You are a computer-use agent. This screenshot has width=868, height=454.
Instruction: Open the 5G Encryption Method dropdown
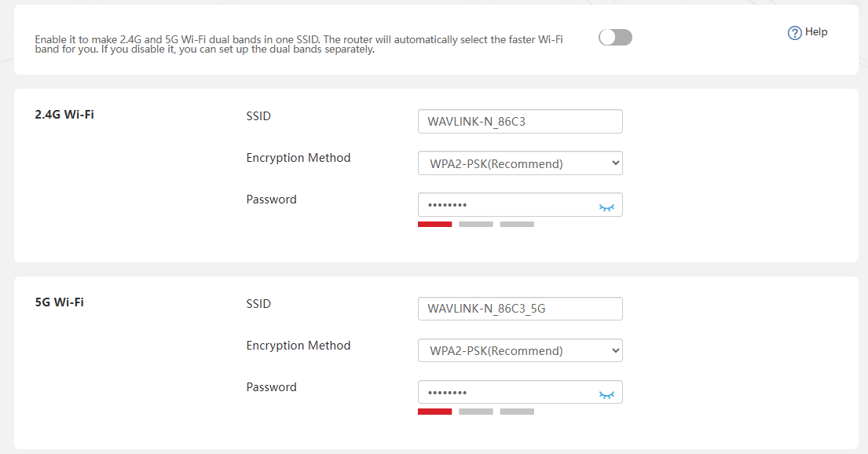tap(520, 350)
